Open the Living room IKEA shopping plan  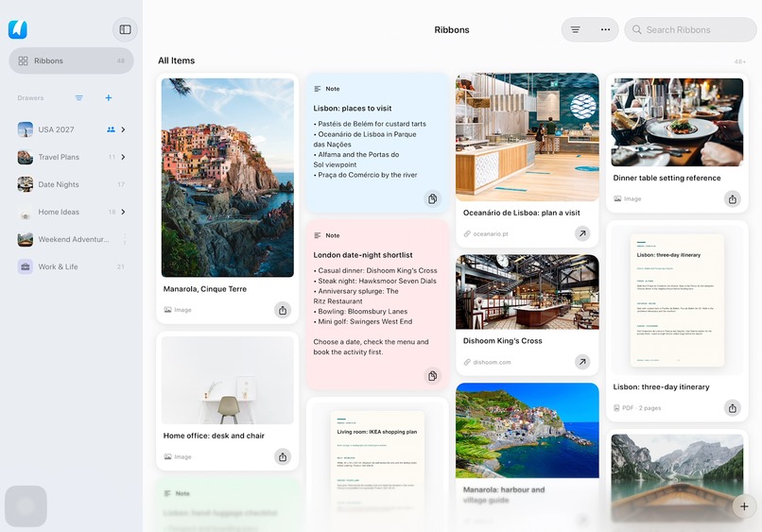click(377, 465)
